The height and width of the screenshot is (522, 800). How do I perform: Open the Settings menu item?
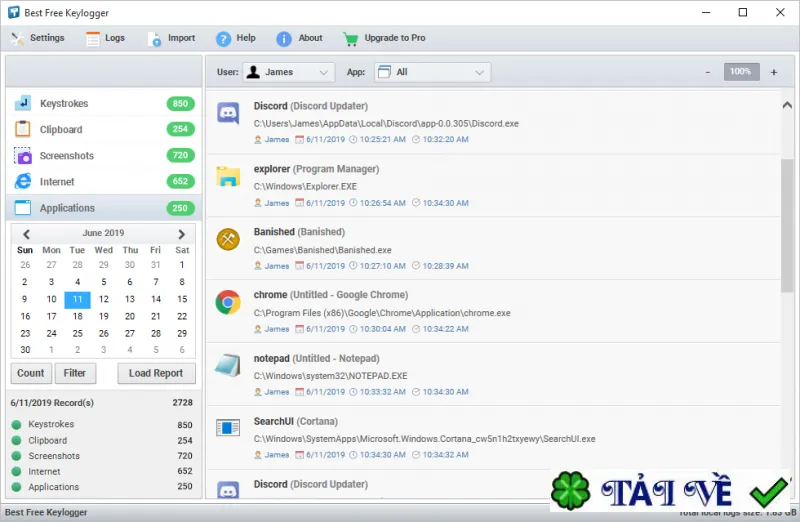coord(38,38)
